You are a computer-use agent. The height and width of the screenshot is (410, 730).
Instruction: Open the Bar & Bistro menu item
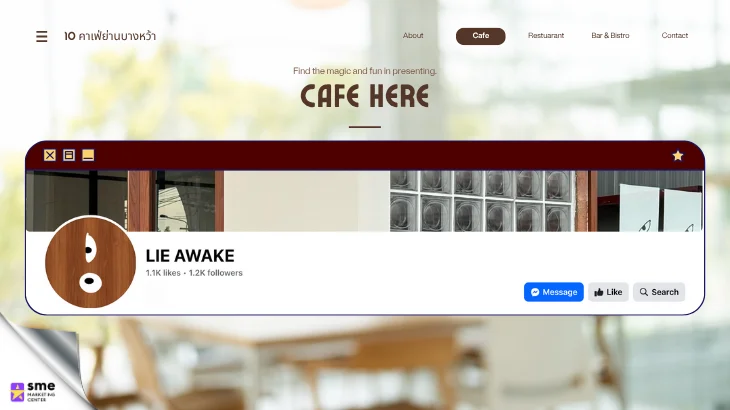(610, 35)
